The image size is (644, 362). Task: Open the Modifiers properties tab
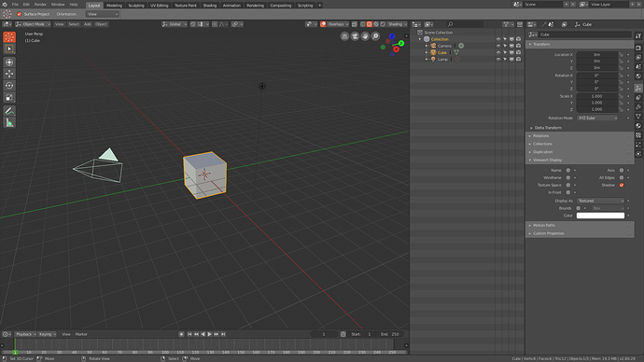638,106
